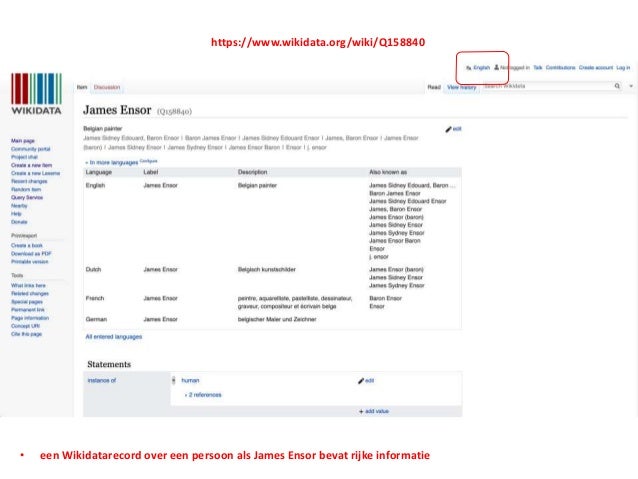Open Help in sidebar

tap(16, 214)
